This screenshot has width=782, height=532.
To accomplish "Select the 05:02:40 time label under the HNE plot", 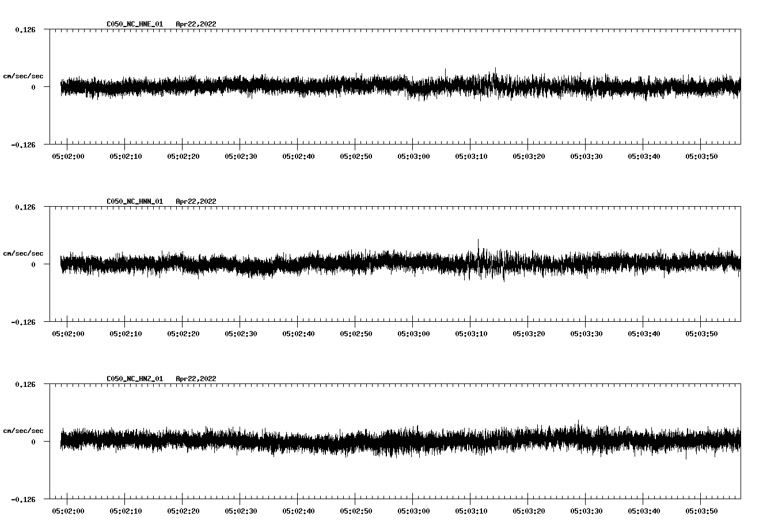I will [298, 156].
